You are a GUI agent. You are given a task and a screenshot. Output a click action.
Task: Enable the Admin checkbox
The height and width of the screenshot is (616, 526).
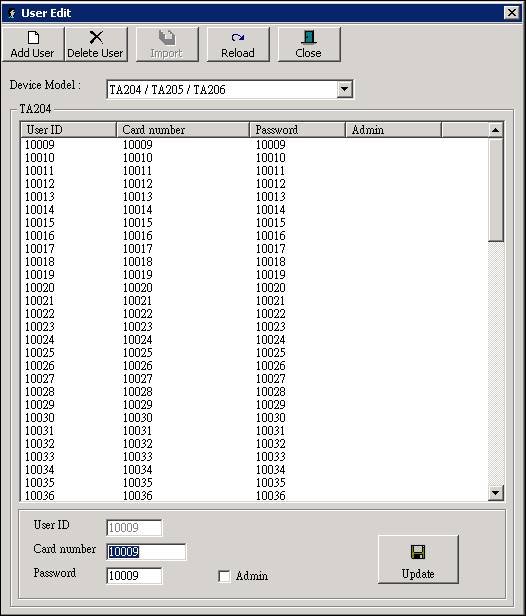(x=224, y=576)
